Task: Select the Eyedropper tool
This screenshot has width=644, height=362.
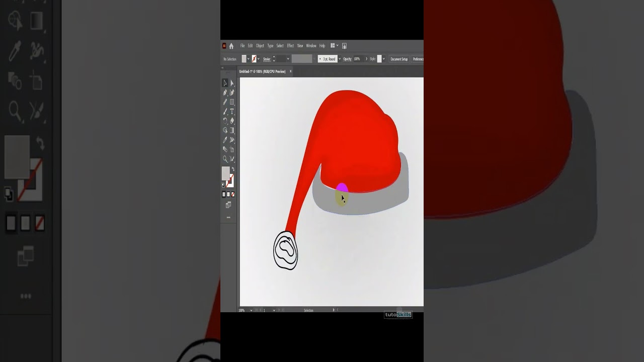Action: (225, 140)
